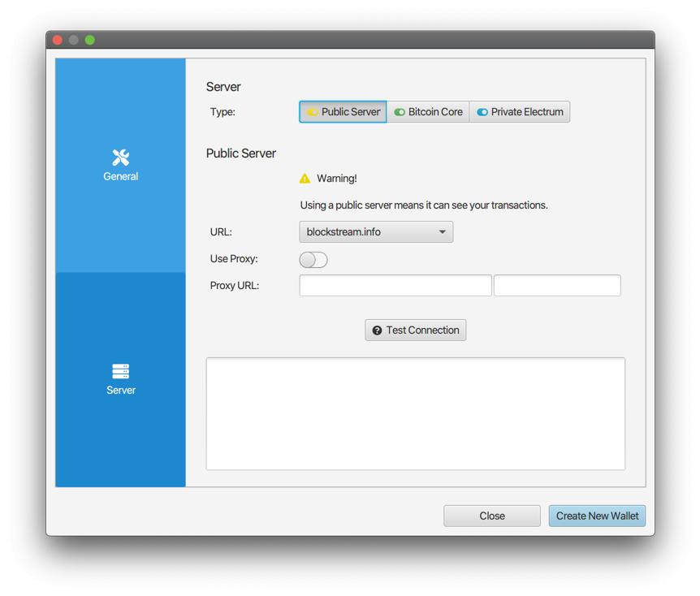The width and height of the screenshot is (700, 596).
Task: Click the "Using a public server" warning text
Action: (424, 205)
